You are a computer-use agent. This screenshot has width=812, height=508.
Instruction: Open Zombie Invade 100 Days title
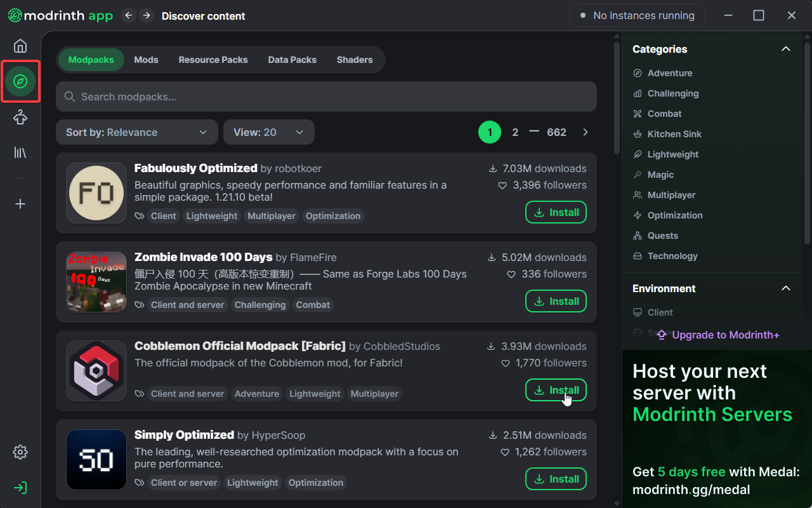204,257
